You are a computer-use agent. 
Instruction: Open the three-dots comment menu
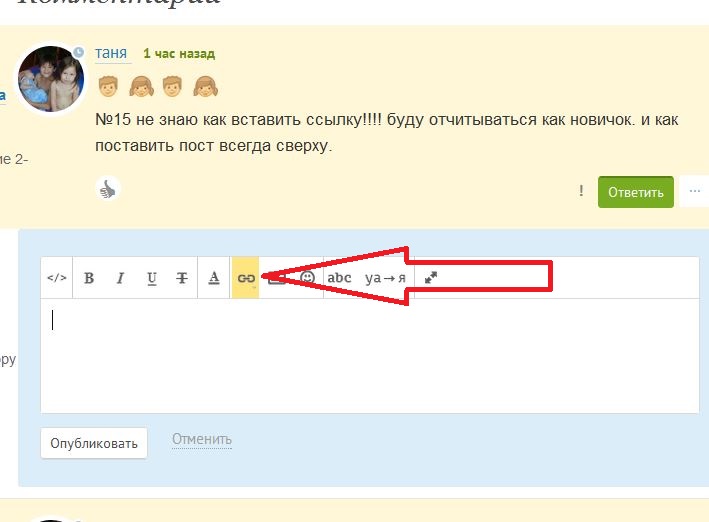click(x=695, y=191)
